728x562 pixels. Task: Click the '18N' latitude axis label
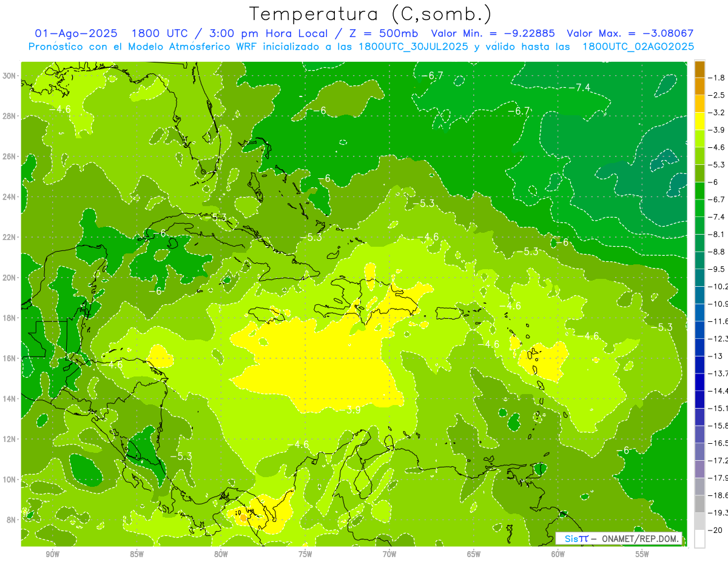point(10,318)
